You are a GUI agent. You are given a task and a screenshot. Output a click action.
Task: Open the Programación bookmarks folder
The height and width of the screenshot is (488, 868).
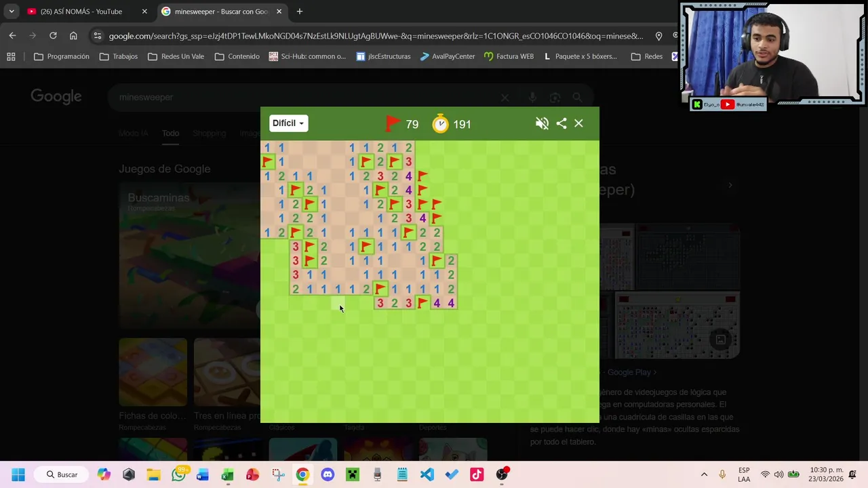pos(62,56)
